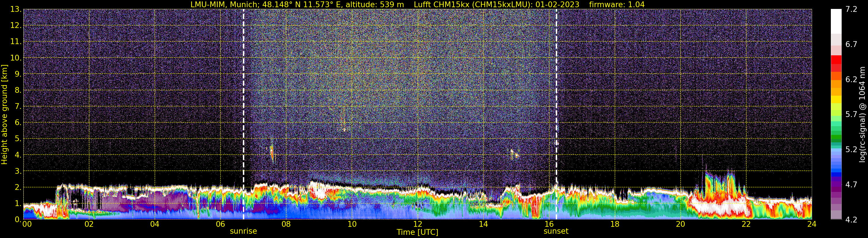
Task: Click the 'sunrise' label below the axis
Action: [x=243, y=231]
